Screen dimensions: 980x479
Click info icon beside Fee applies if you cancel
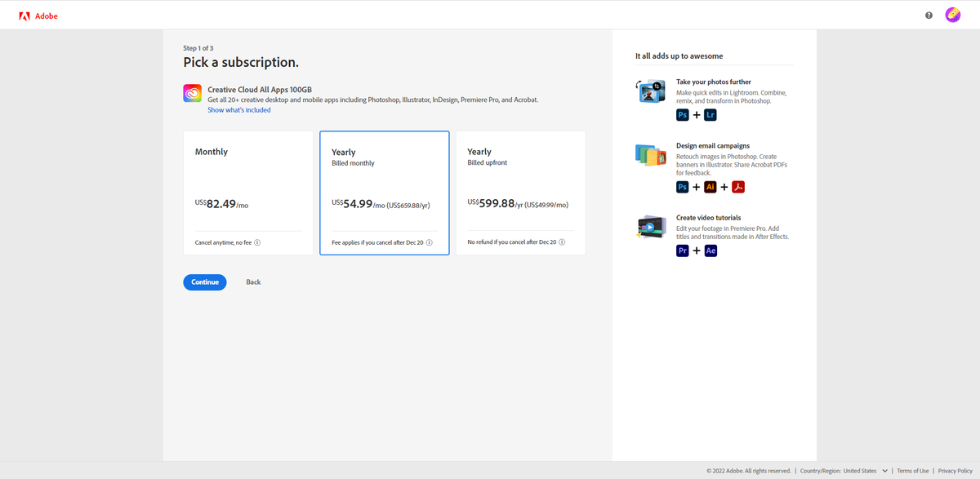point(430,242)
